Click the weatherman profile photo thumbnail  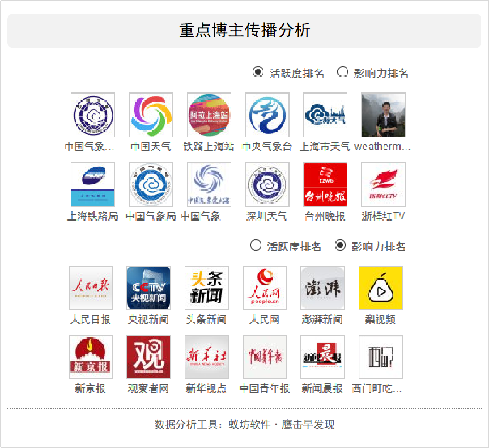point(383,115)
